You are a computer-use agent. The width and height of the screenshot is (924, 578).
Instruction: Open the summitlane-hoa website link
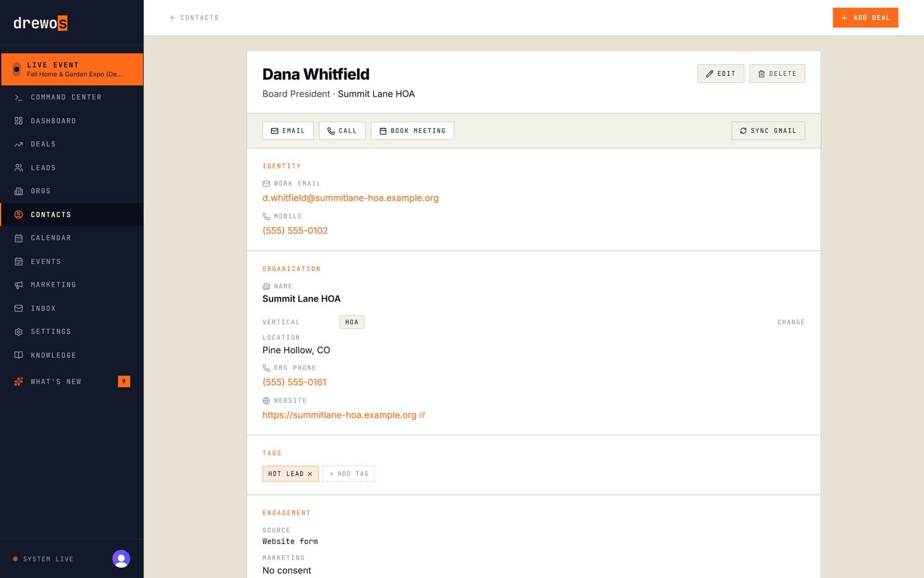[x=340, y=415]
